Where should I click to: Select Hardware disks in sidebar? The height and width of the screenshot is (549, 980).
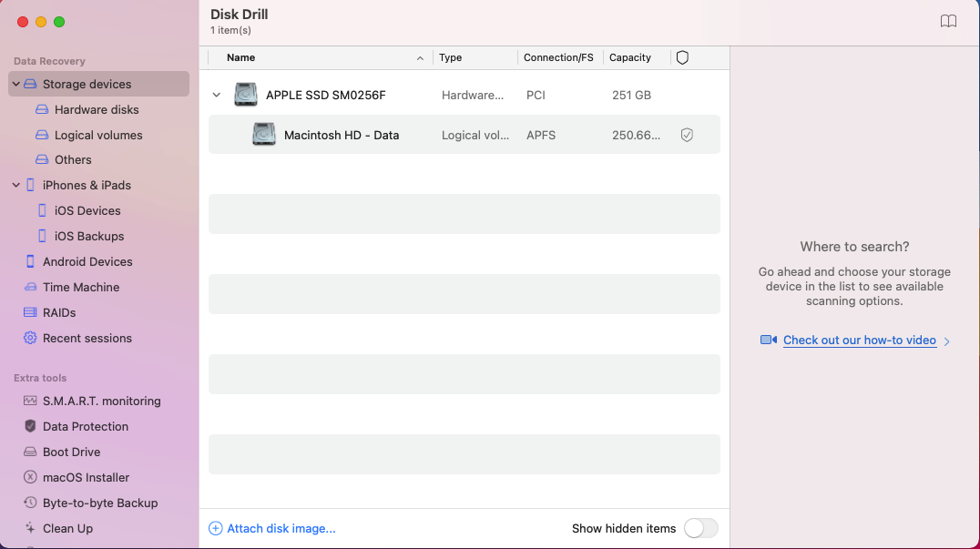tap(97, 109)
